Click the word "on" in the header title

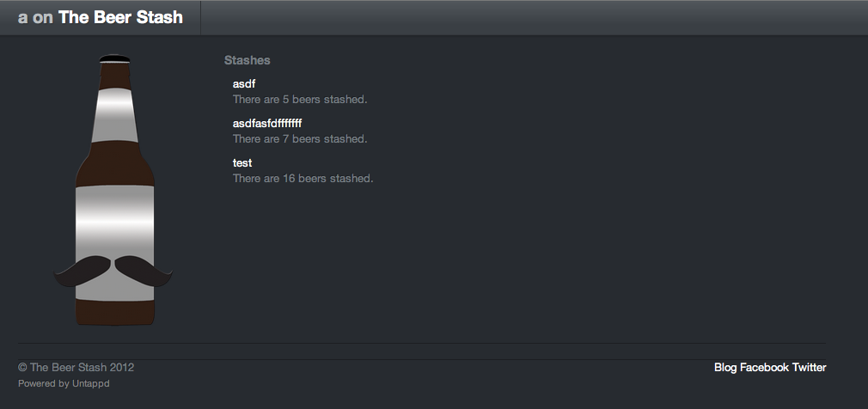[43, 18]
